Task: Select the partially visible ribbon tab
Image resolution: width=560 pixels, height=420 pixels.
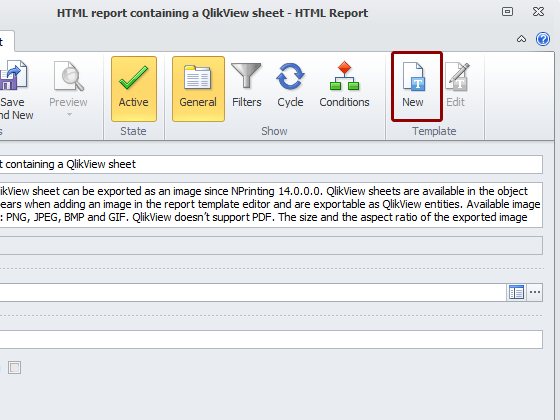Action: tap(6, 42)
